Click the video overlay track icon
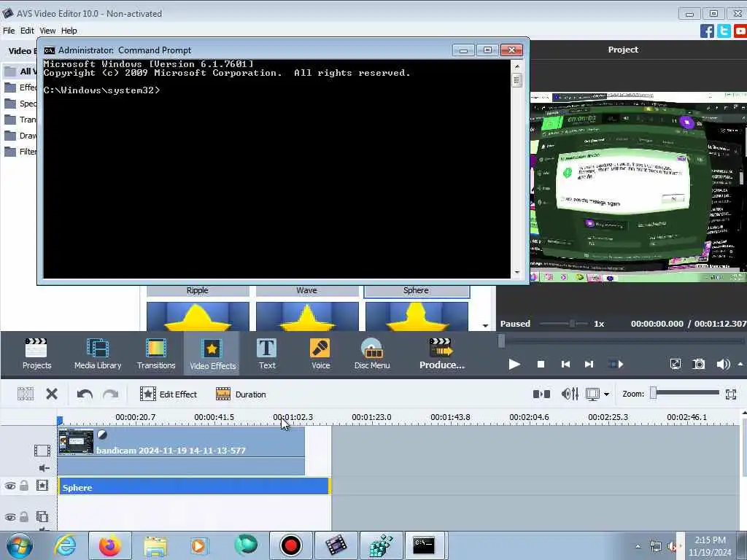 point(42,517)
